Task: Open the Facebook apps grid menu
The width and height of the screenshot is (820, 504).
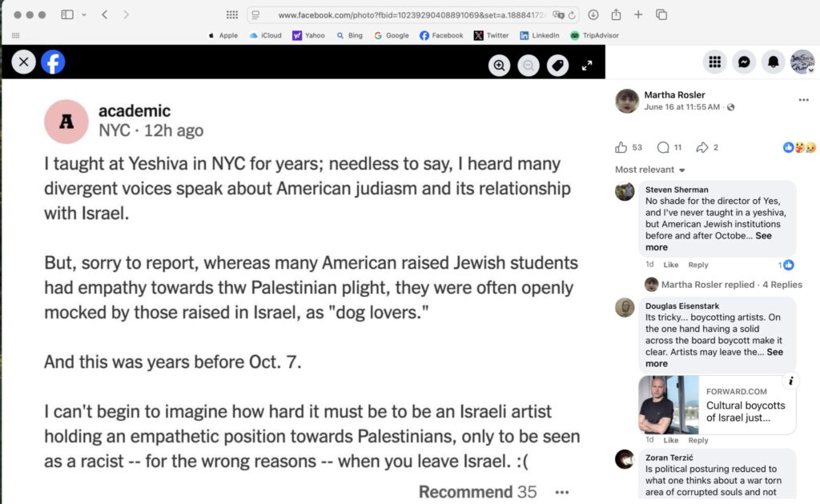Action: (714, 62)
